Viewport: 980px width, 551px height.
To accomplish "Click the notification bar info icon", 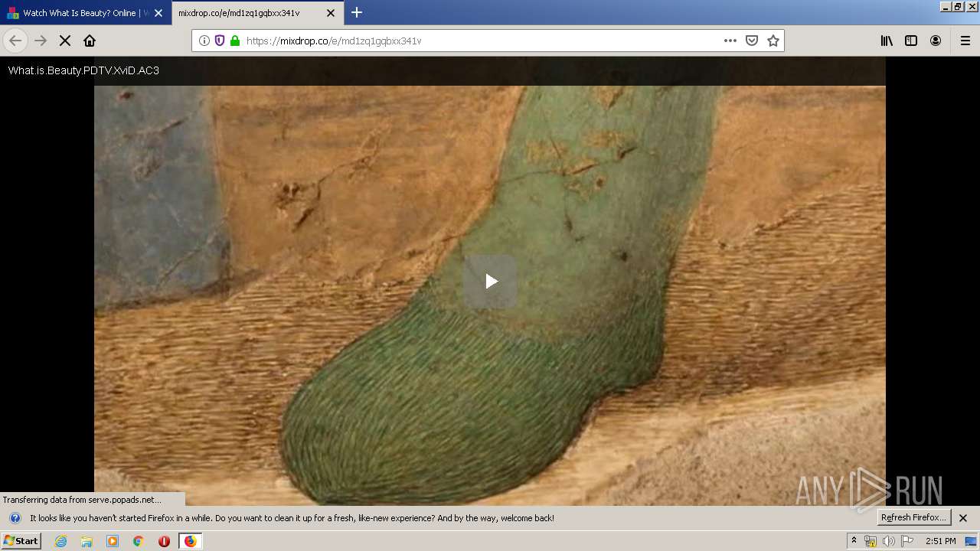I will tap(15, 518).
